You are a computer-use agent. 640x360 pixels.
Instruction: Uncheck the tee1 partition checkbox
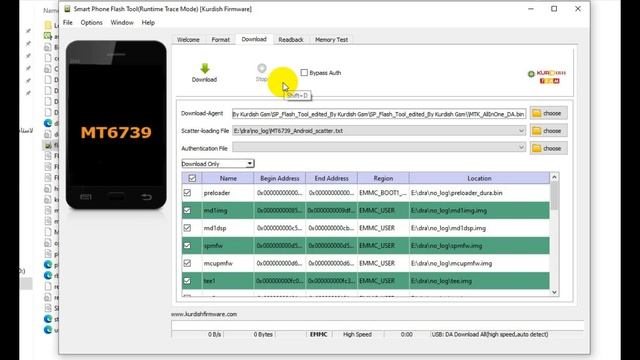pos(187,281)
